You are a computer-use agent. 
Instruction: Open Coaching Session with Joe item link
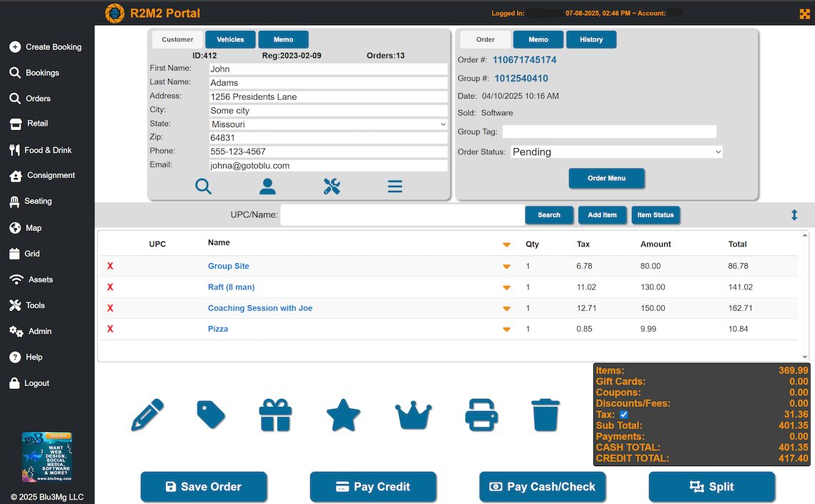click(260, 308)
